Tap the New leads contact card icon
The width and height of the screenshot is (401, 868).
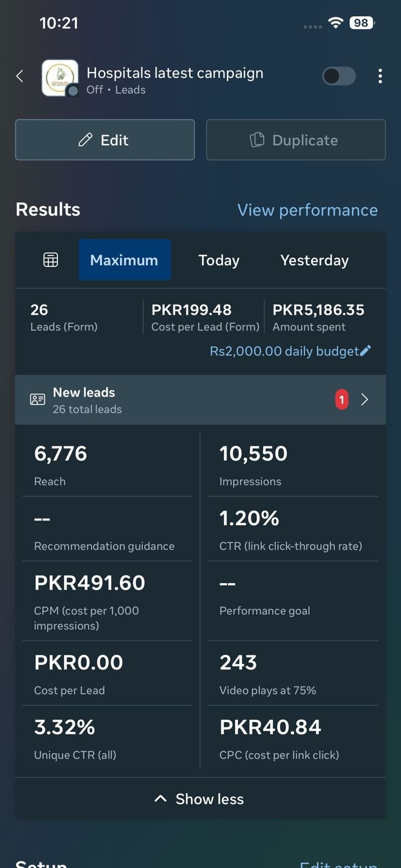pyautogui.click(x=37, y=400)
